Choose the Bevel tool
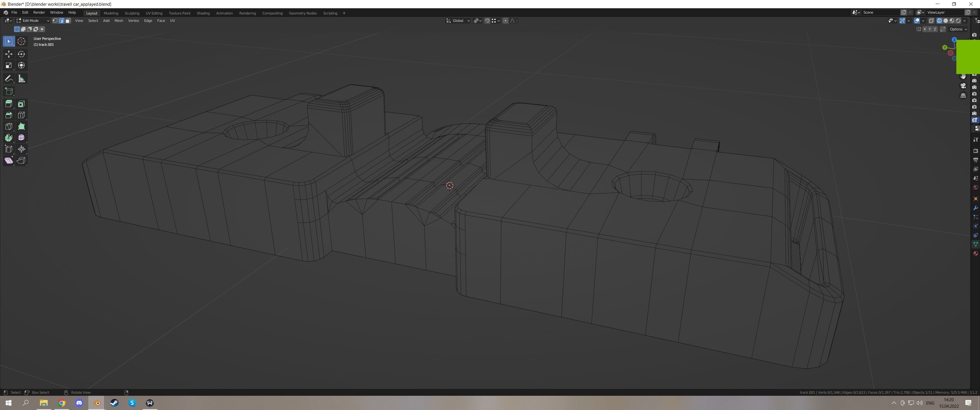 [9, 115]
